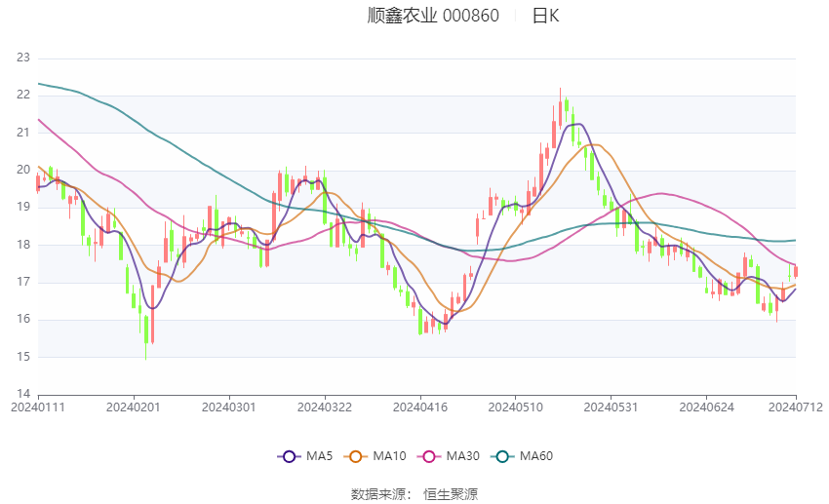Click the 20 price axis label

(x=23, y=170)
